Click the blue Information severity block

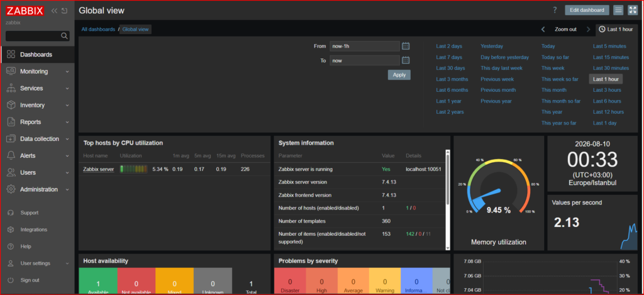[416, 281]
